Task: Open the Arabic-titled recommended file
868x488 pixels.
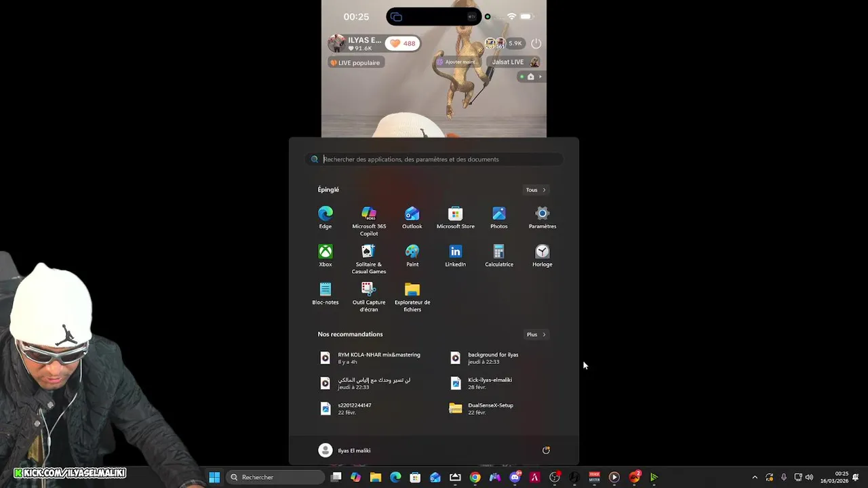Action: tap(366, 383)
